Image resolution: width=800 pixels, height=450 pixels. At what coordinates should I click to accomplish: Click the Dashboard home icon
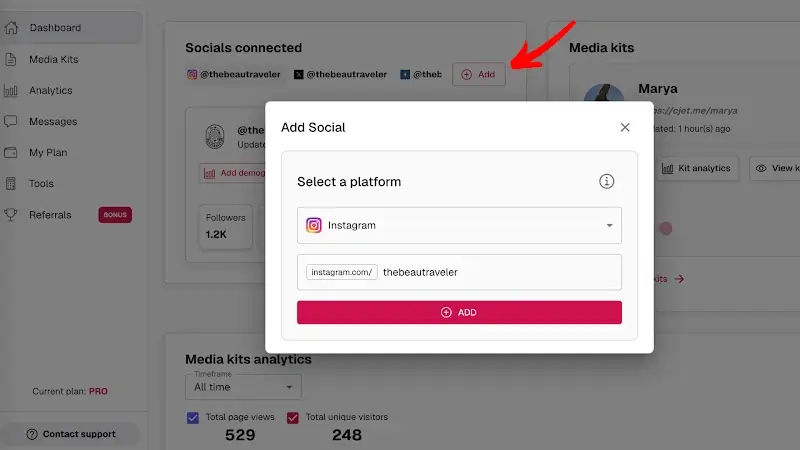tap(12, 28)
